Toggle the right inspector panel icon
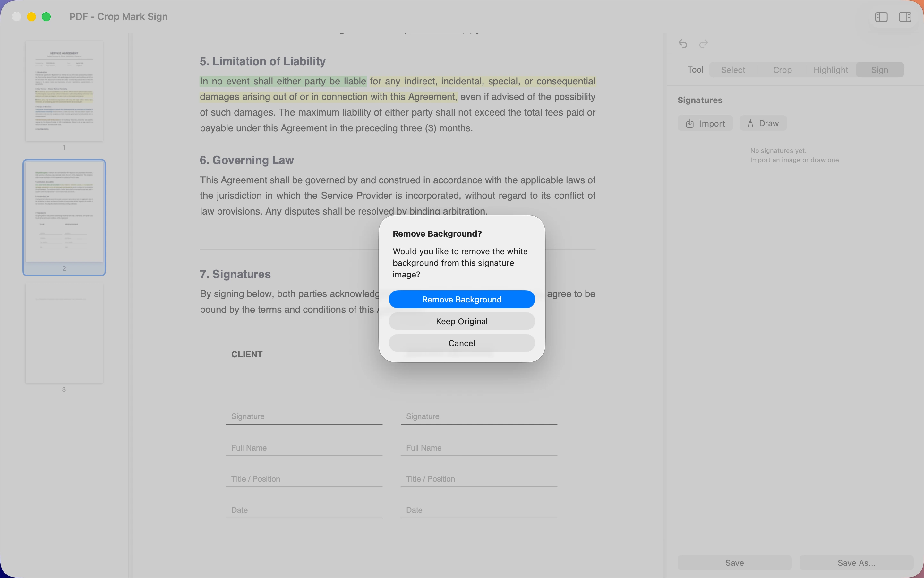Image resolution: width=924 pixels, height=578 pixels. coord(905,17)
